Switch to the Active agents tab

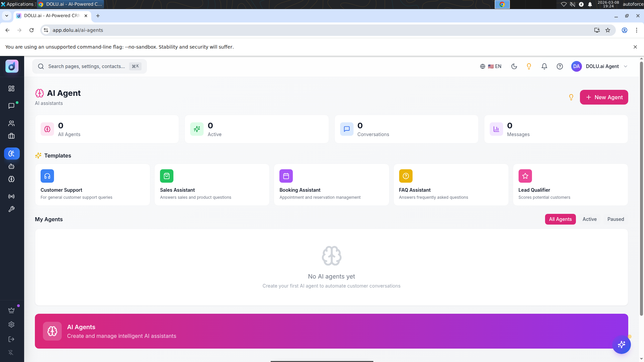point(589,219)
